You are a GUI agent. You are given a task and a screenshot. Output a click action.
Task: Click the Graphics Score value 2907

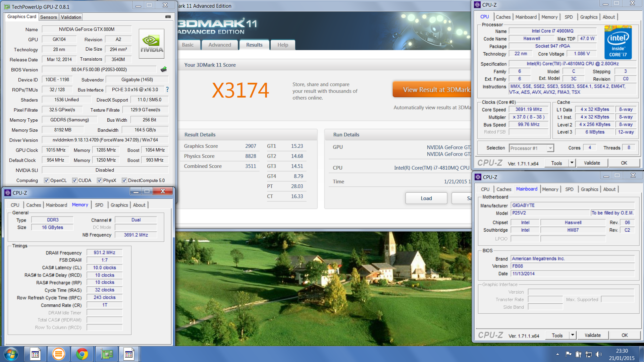pos(251,146)
